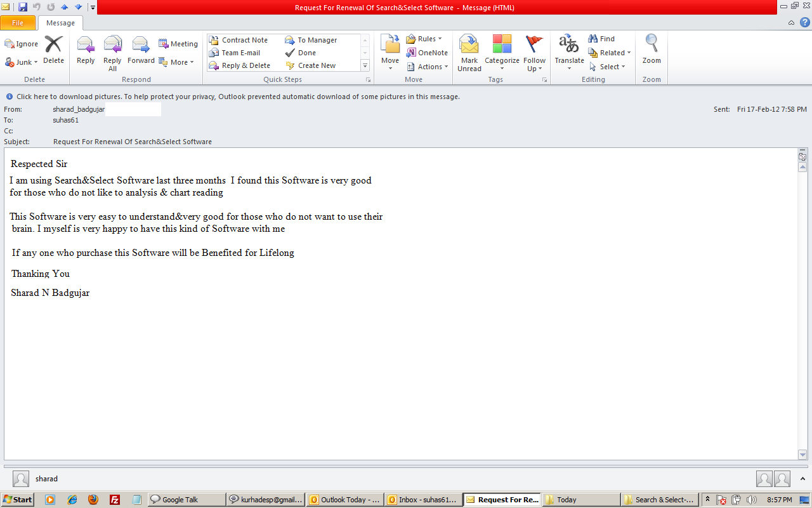Switch to the Google Talk taskbar window
Screen dimensions: 812x508
(187, 500)
